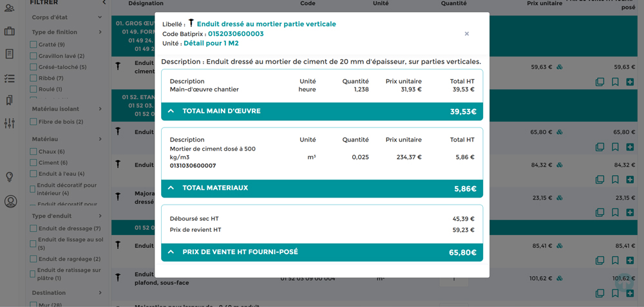This screenshot has width=644, height=307.
Task: Check the Roulé (1) filter
Action: pos(33,89)
